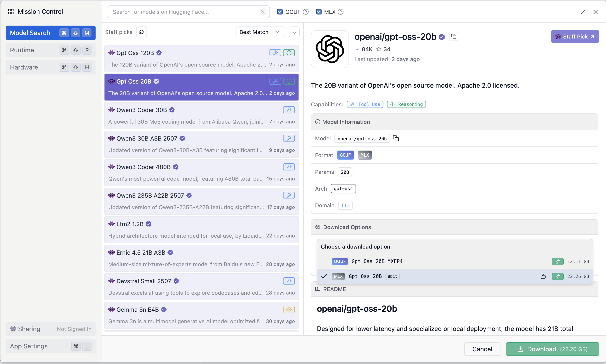Select Qwen3 Coder 30B in the list

coord(201,115)
